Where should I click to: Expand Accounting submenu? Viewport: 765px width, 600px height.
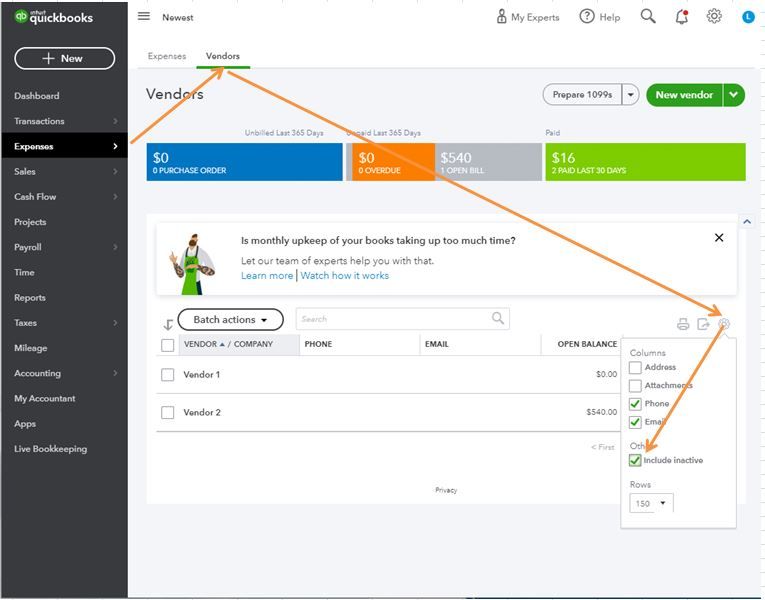tap(115, 373)
